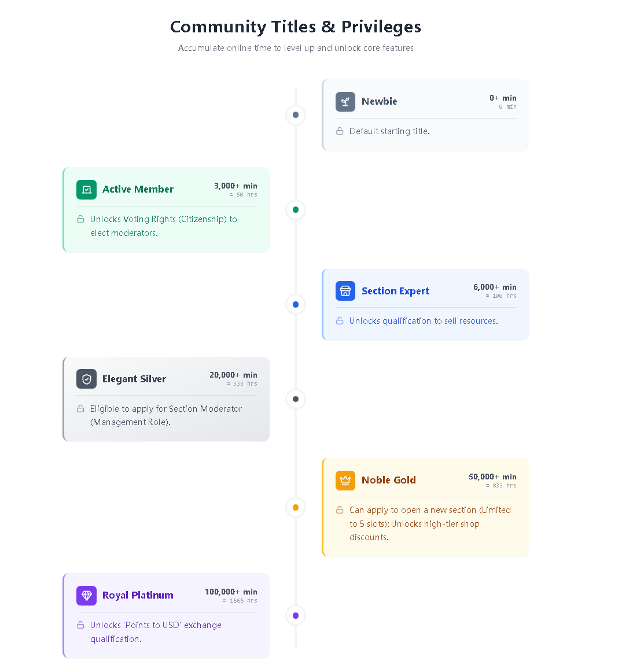Click the Active Member green checkbox icon
644x672 pixels.
[x=86, y=190]
